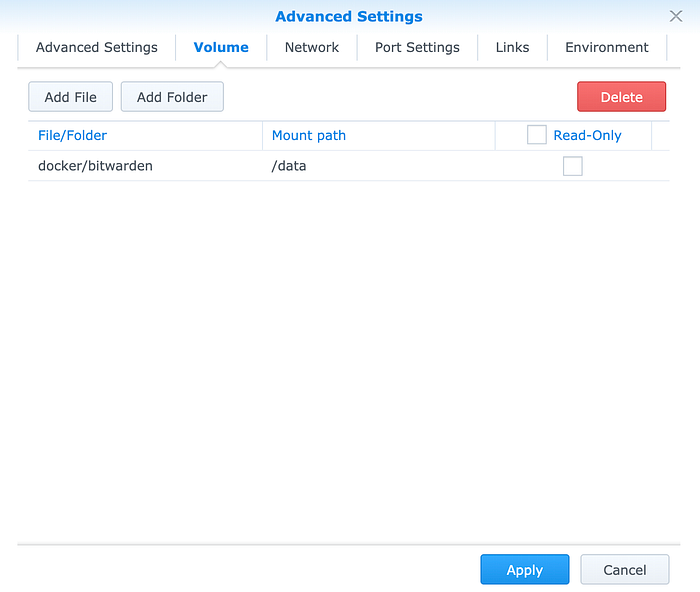700x592 pixels.
Task: Click the Read-Only column label
Action: point(587,135)
